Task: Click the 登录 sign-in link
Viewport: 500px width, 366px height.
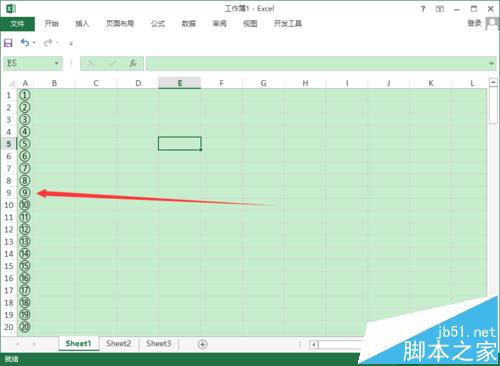Action: point(474,23)
